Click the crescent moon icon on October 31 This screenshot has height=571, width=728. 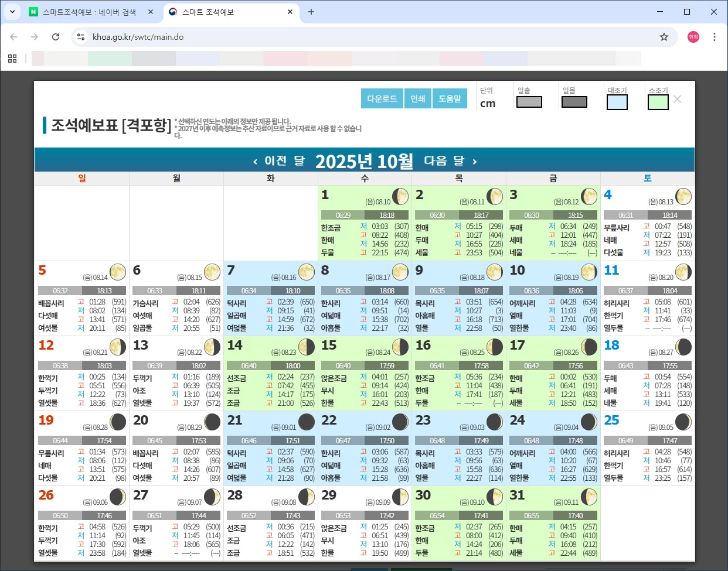(x=589, y=496)
